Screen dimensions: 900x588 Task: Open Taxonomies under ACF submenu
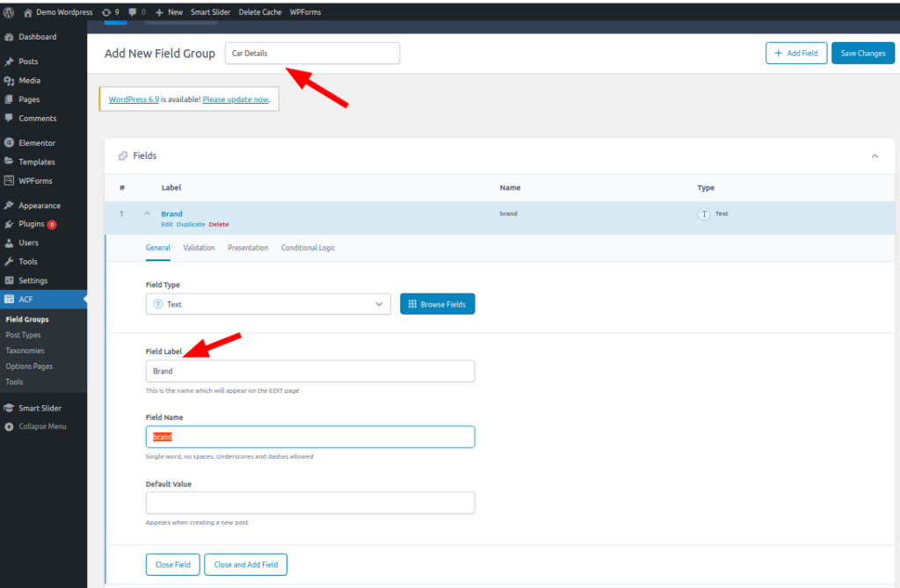(x=25, y=351)
